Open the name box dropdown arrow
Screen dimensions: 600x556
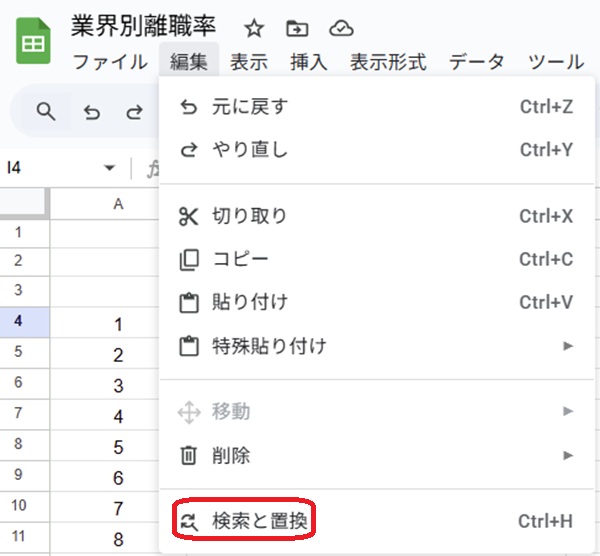(109, 168)
